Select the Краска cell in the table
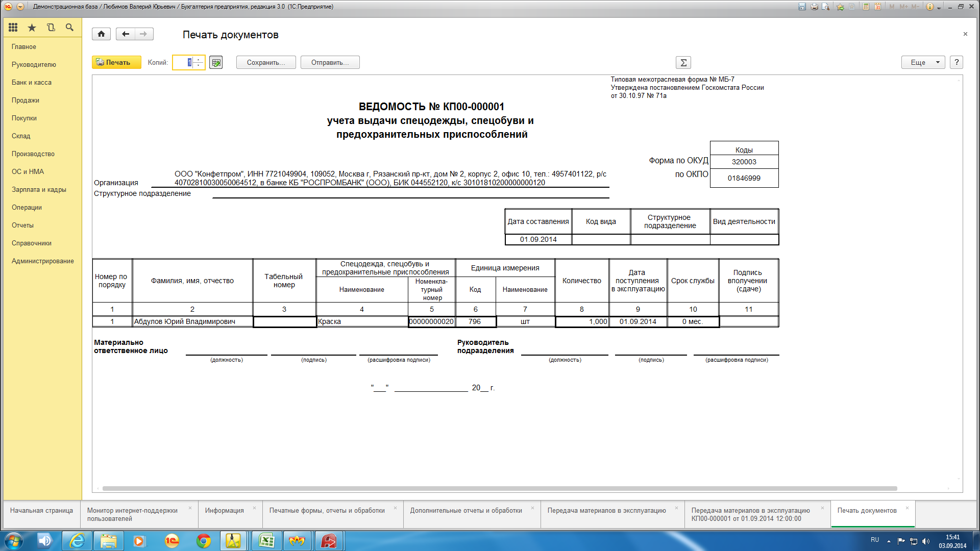Image resolution: width=980 pixels, height=551 pixels. coord(362,321)
